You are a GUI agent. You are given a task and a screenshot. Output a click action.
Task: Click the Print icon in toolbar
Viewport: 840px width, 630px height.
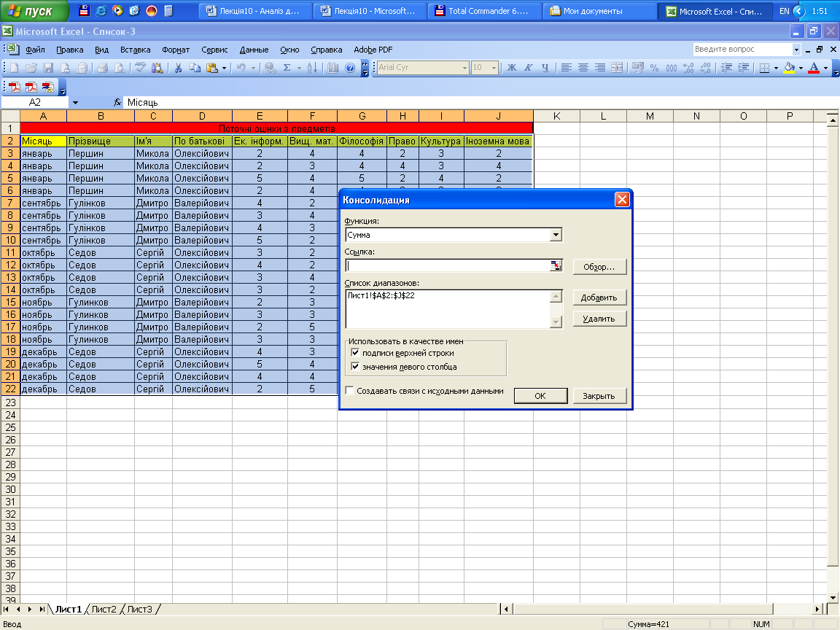[102, 68]
